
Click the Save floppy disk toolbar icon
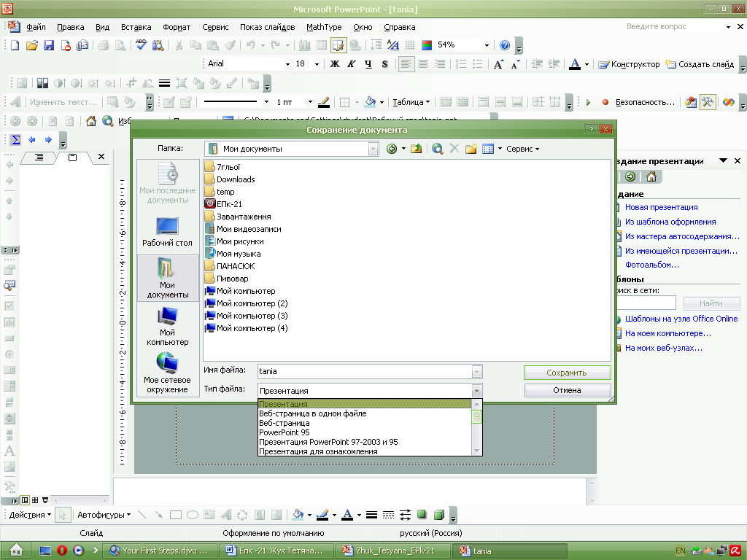(x=49, y=45)
